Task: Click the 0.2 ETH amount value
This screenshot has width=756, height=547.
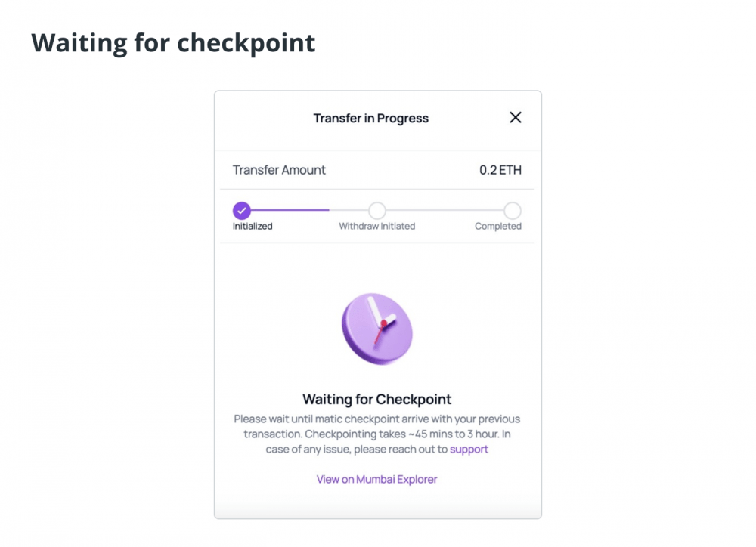Action: pos(500,170)
